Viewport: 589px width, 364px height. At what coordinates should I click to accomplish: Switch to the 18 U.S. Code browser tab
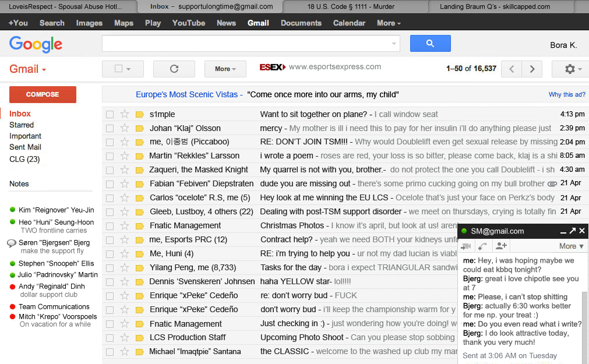click(355, 6)
